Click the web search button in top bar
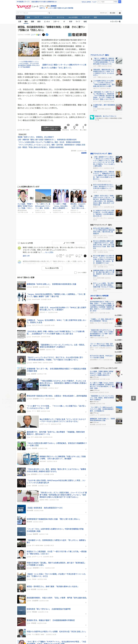 [120, 2]
